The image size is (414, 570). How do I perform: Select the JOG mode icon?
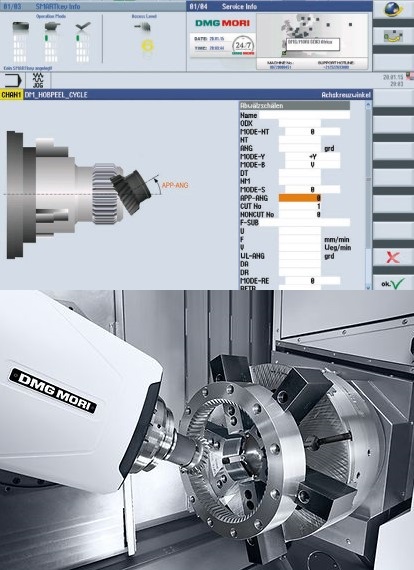click(x=38, y=80)
